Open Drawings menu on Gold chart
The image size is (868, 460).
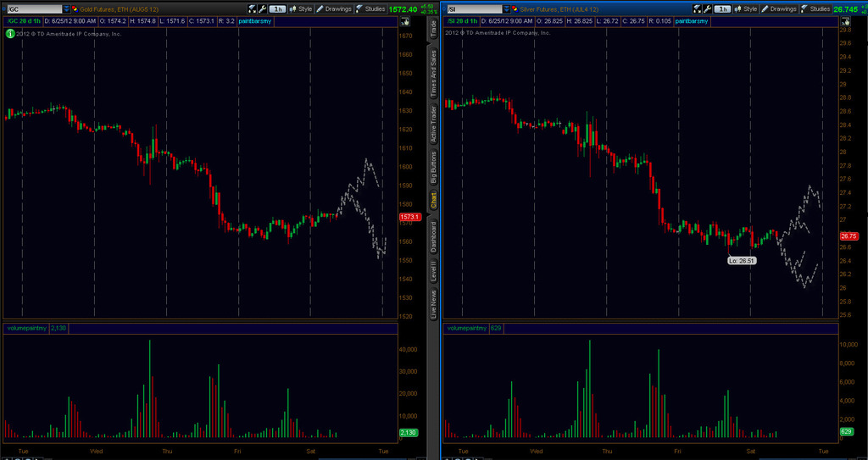tap(334, 8)
